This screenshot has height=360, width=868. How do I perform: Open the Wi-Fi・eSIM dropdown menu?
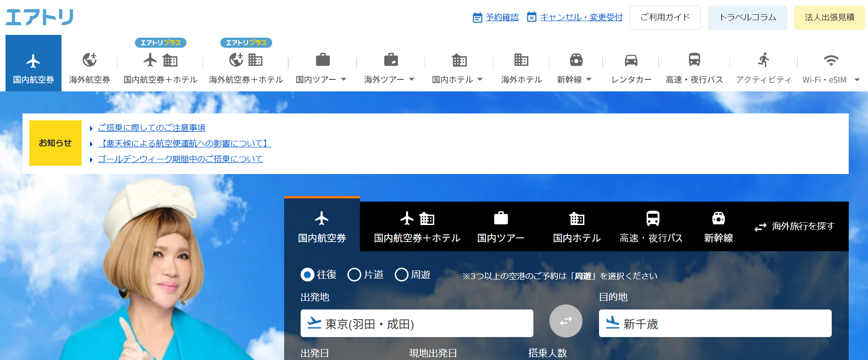pos(857,80)
